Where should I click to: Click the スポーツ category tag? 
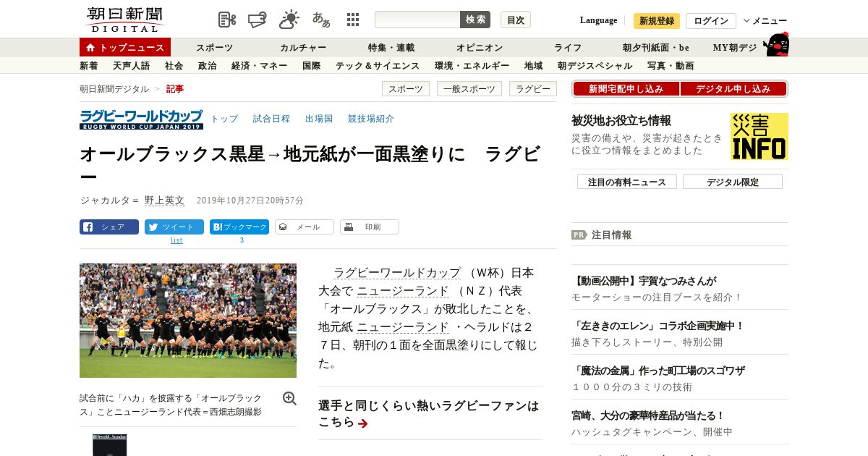(406, 89)
